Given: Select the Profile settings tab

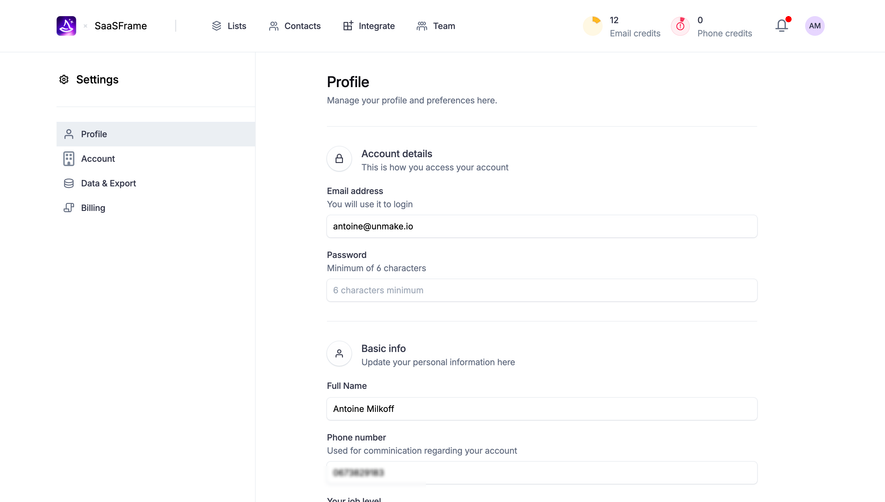Looking at the screenshot, I should pos(156,134).
